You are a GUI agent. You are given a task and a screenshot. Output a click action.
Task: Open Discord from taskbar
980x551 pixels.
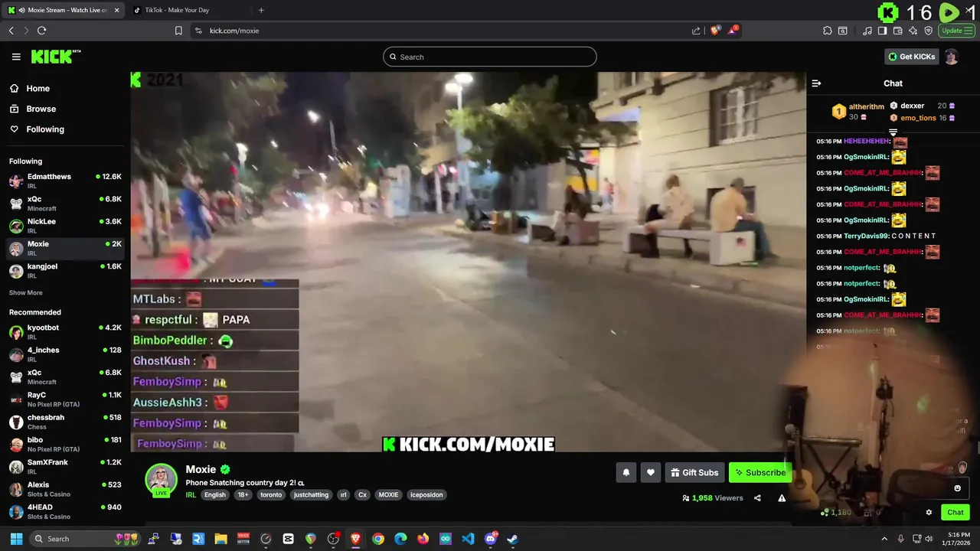(491, 539)
